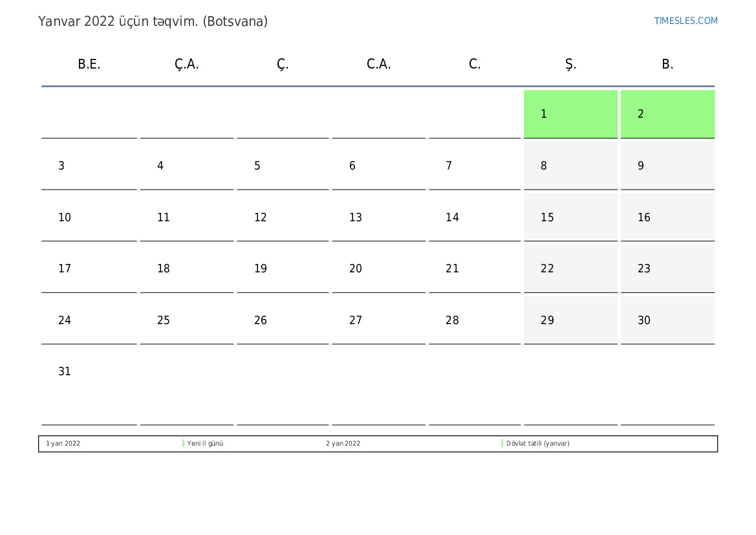Select Sunday the 16th cell
This screenshot has width=756, height=535.
click(667, 217)
